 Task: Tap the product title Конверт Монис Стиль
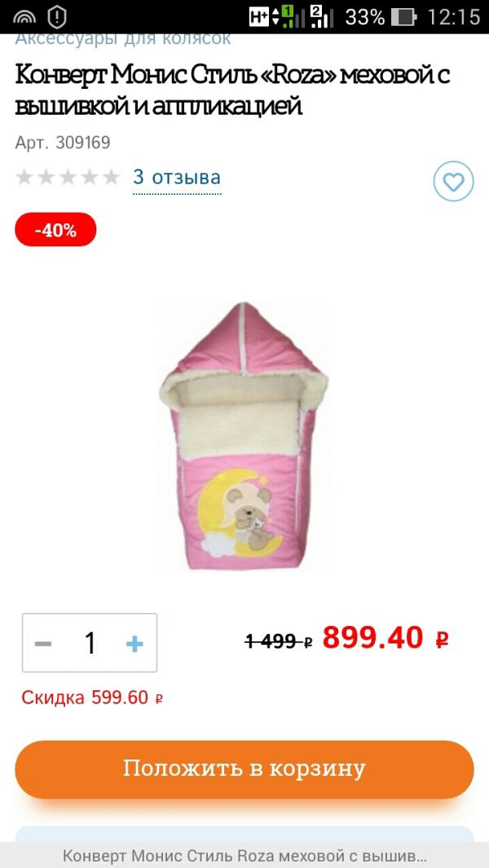click(x=232, y=90)
